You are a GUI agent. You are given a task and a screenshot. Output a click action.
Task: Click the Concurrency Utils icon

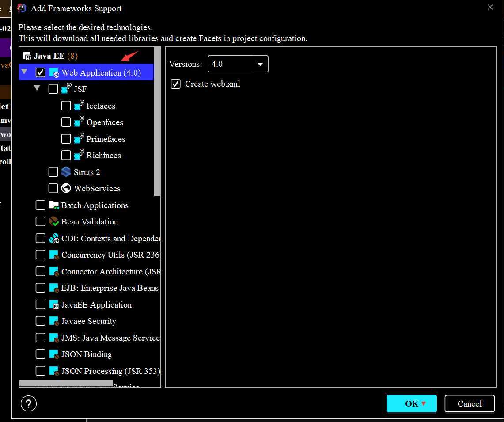[x=54, y=255]
